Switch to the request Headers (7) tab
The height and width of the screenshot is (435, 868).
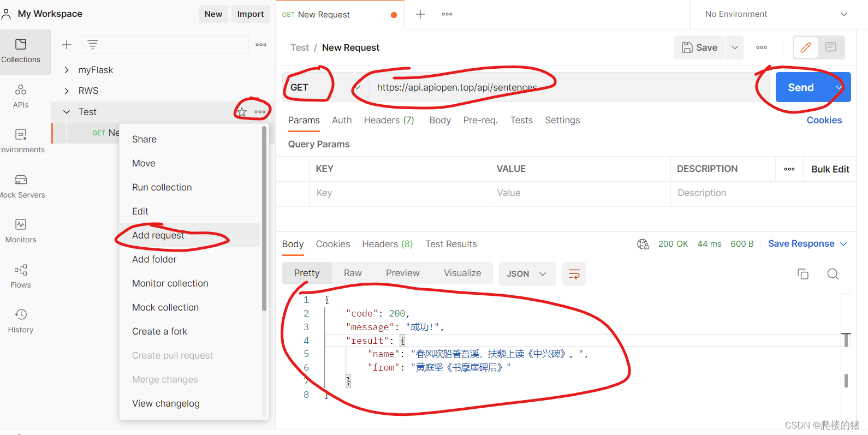pos(389,120)
